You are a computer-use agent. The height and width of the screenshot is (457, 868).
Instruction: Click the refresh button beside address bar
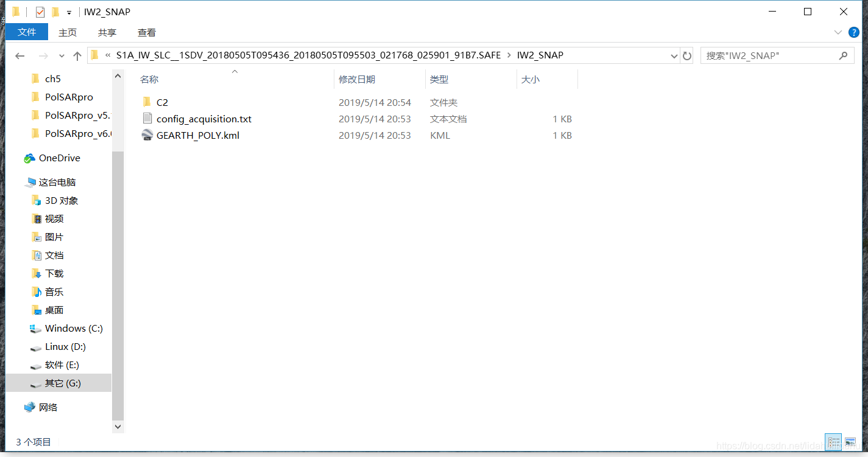(x=687, y=55)
